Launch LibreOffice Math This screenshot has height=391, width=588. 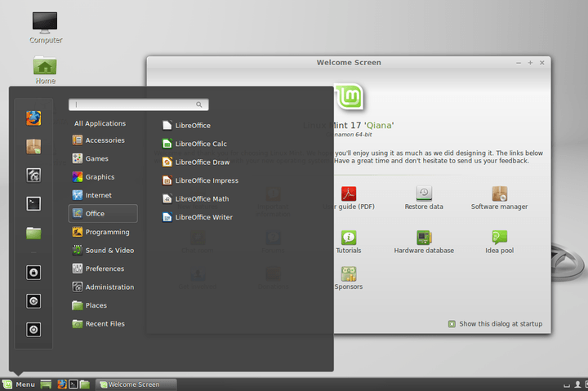(x=195, y=198)
